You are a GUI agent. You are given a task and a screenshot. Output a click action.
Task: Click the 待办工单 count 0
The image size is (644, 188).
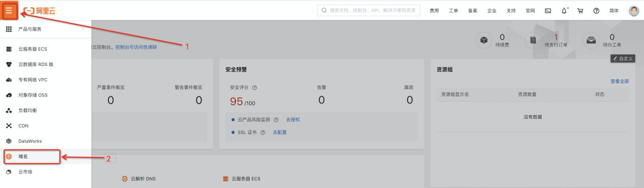[612, 37]
